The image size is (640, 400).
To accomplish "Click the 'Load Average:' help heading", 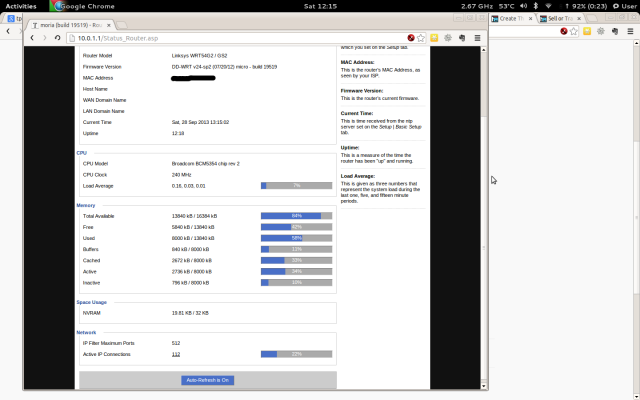I will (x=358, y=176).
